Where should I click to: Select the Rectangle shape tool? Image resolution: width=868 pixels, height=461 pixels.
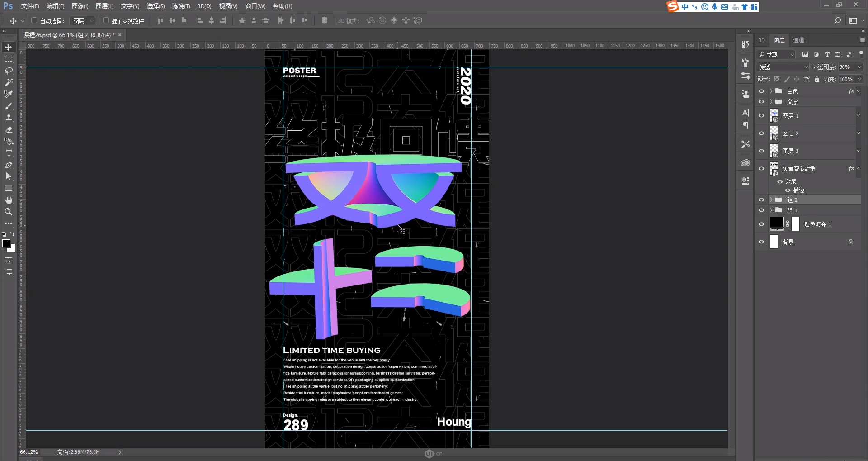9,188
